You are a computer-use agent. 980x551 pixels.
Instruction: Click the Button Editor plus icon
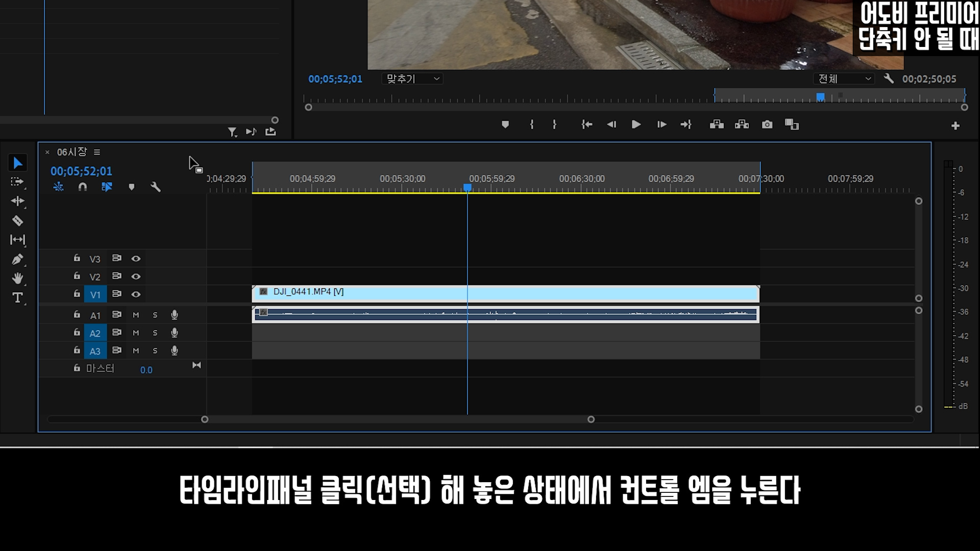tap(955, 126)
